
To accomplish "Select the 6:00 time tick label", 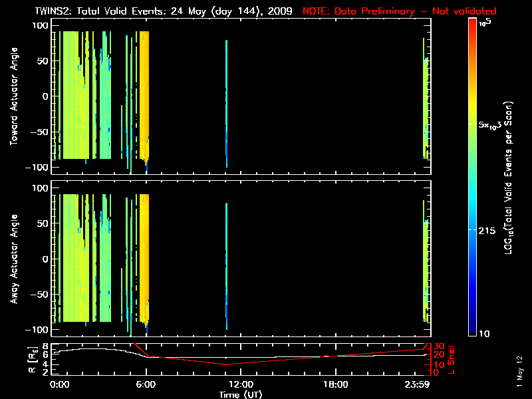I will (146, 384).
